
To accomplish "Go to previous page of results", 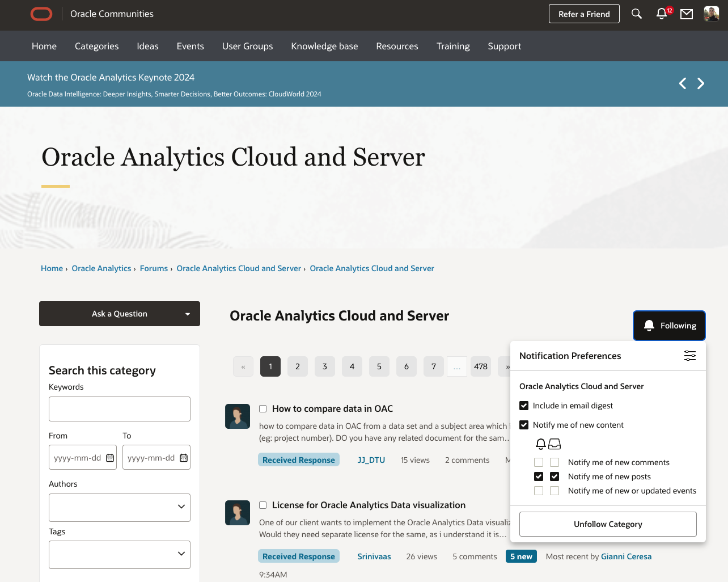I will (x=243, y=366).
